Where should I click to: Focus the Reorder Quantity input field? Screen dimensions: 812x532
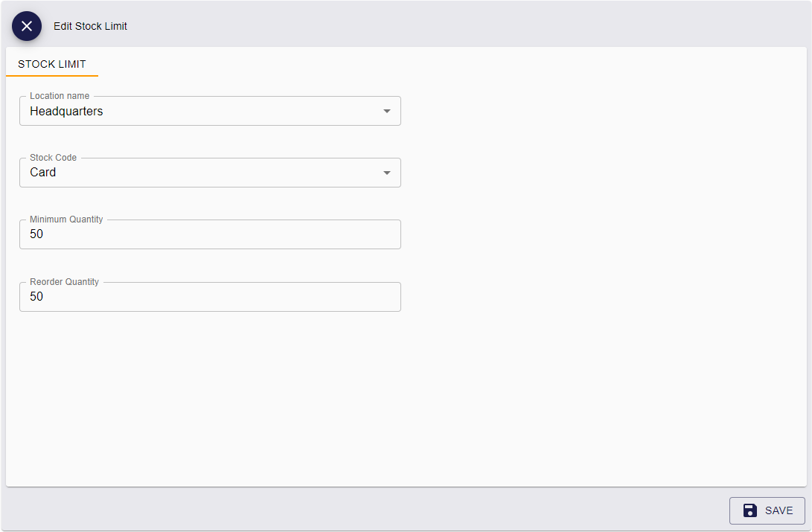pos(210,297)
